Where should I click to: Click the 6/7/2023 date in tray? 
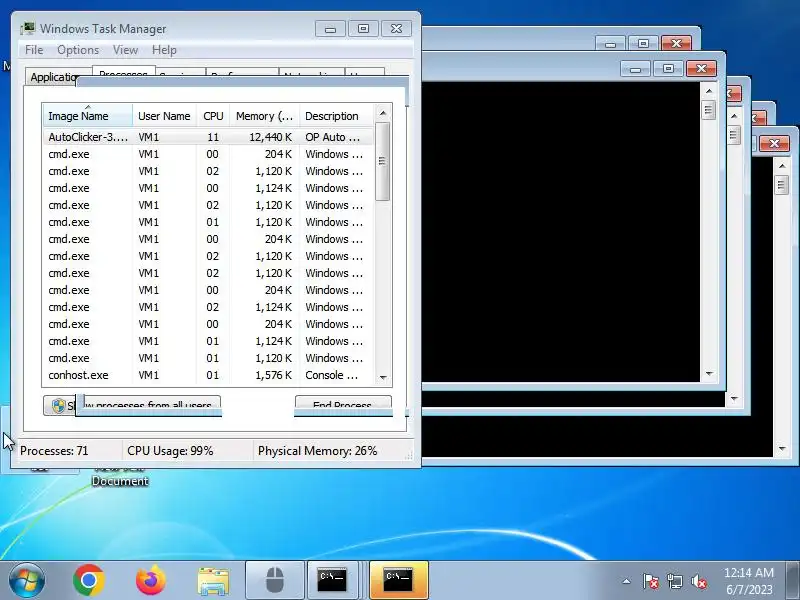(749, 589)
